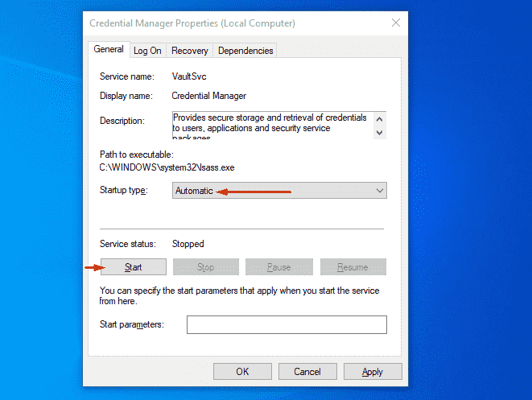Click the disabled Stop button
The image size is (532, 400).
tap(206, 267)
